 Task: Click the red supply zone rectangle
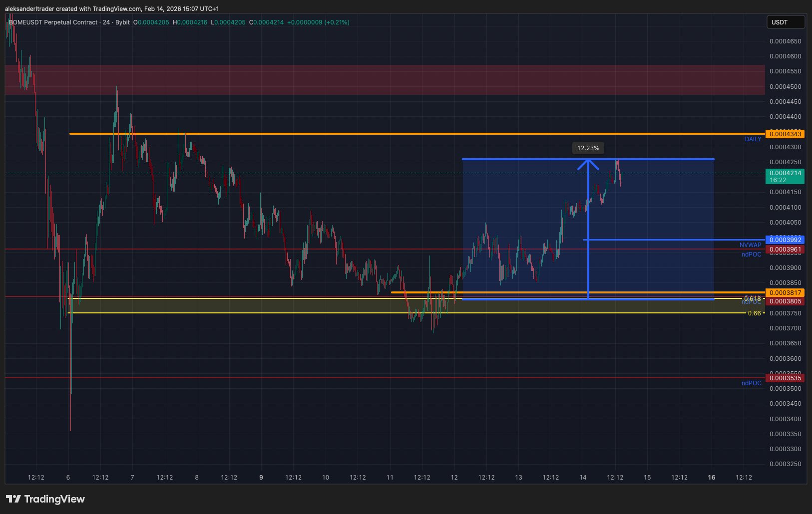coord(385,80)
